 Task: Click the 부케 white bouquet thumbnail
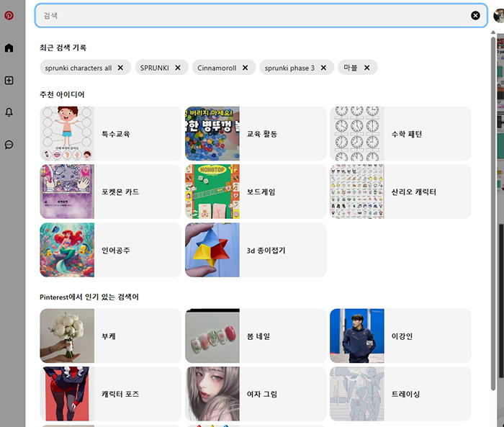(67, 336)
